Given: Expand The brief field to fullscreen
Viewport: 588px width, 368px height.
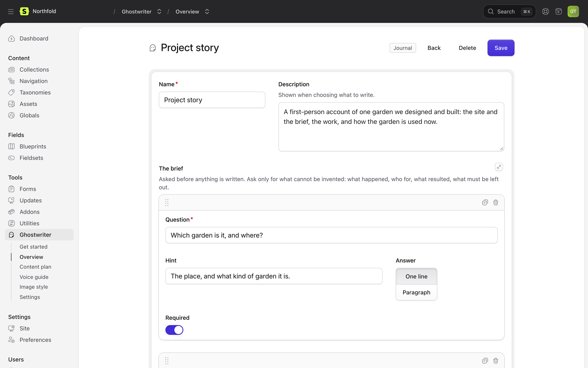Looking at the screenshot, I should pos(499,167).
